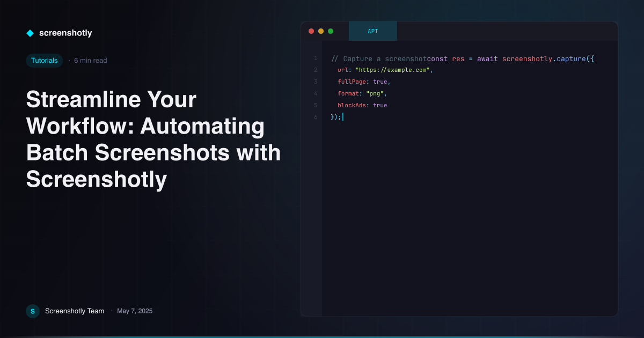
Task: Switch to the API tab
Action: pyautogui.click(x=372, y=31)
